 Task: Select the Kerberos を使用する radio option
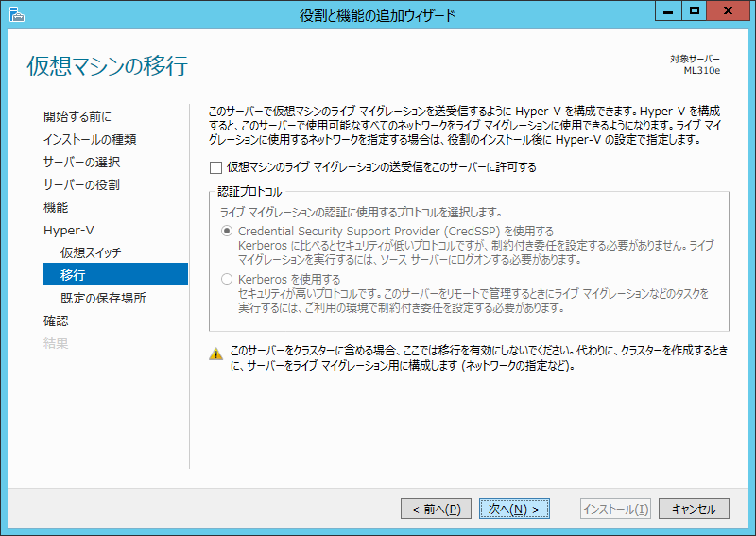tap(226, 279)
